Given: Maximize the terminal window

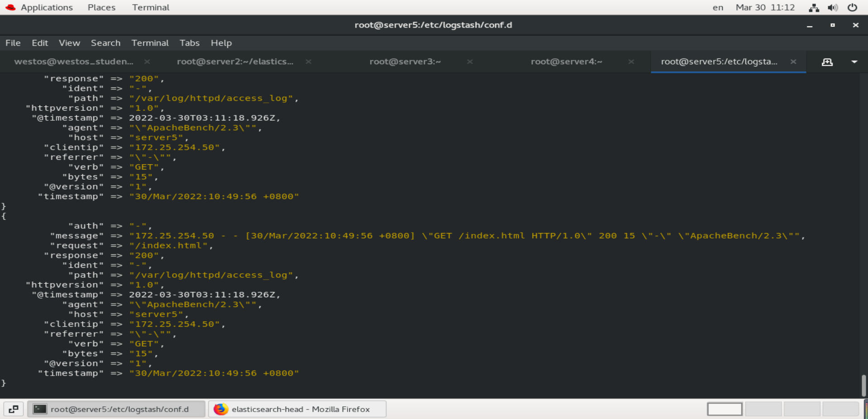Looking at the screenshot, I should tap(832, 25).
